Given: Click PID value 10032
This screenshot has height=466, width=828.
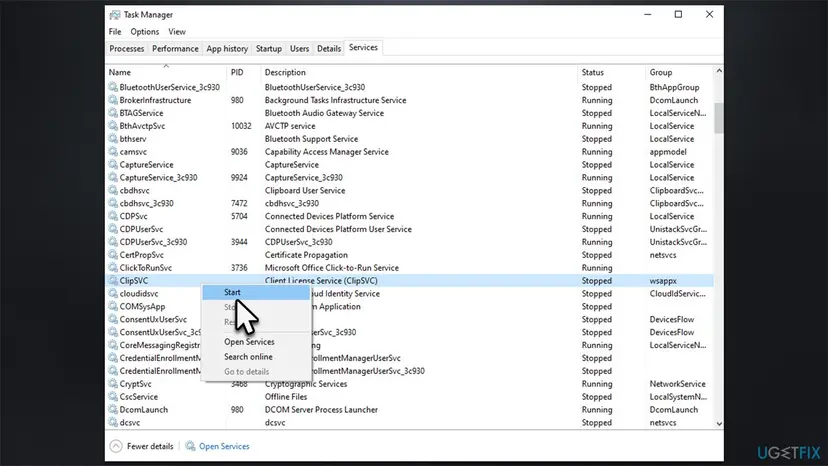Looking at the screenshot, I should (x=241, y=126).
